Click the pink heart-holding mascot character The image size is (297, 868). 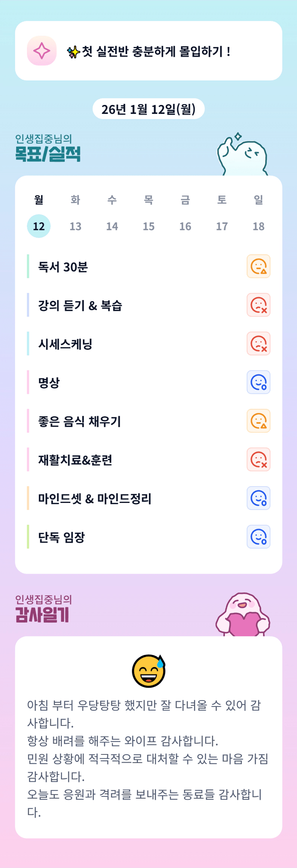click(x=243, y=615)
